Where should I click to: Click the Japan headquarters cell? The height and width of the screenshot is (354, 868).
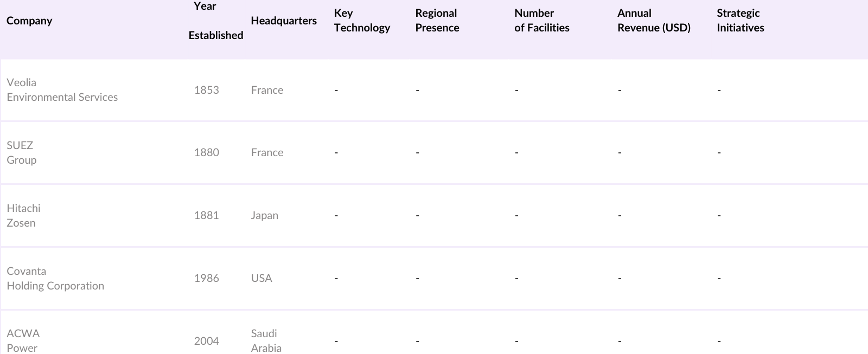[x=265, y=216]
